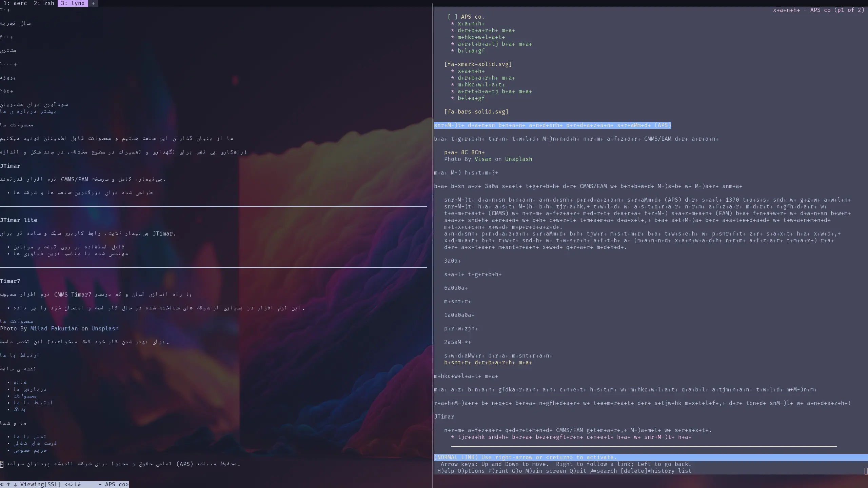Follow d+r+b+a+r+h+ m+a+ link below fa-xmark-solid.svg
This screenshot has height=488, width=868.
click(487, 78)
